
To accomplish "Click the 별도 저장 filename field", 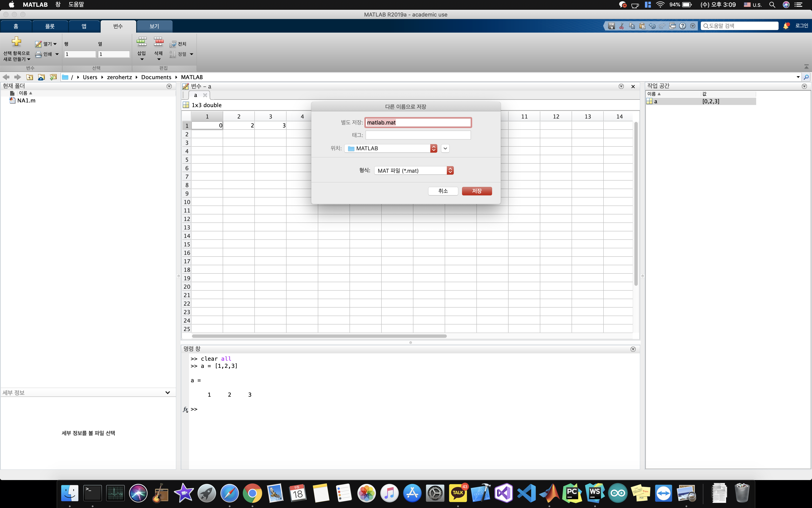I will click(418, 122).
